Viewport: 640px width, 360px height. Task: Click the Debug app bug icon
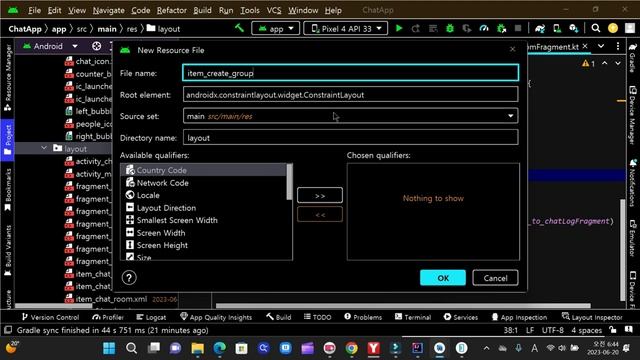(x=450, y=28)
